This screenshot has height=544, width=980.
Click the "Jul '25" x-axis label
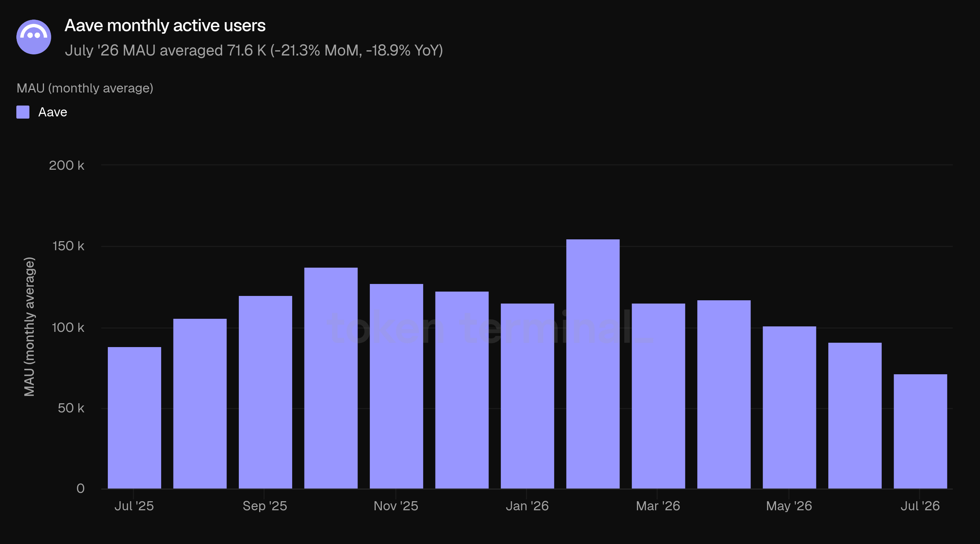[x=134, y=506]
